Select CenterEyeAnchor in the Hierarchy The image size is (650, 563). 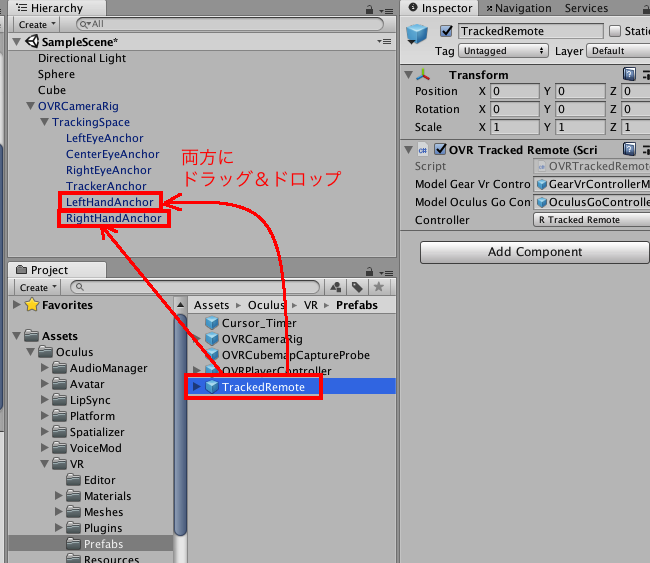coord(112,154)
